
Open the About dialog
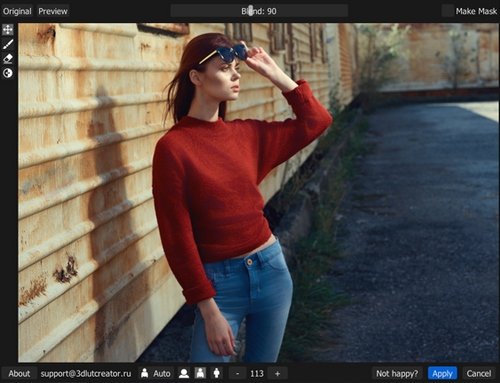click(19, 373)
